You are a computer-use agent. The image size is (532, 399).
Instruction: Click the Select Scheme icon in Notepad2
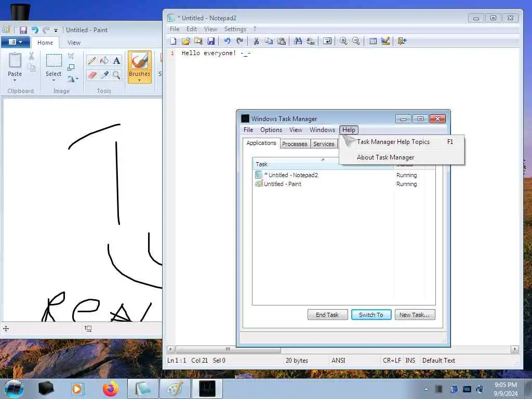[373, 41]
